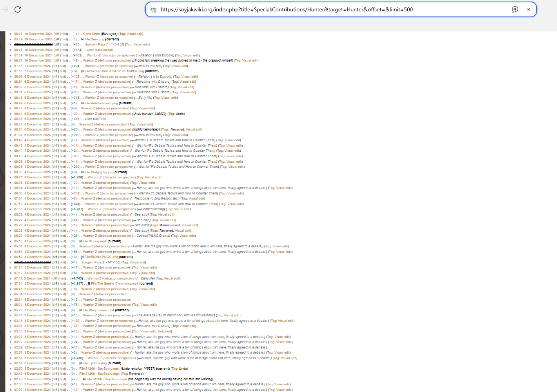Open the 06:07, 19 December 2024 timestamp link

click(x=33, y=34)
